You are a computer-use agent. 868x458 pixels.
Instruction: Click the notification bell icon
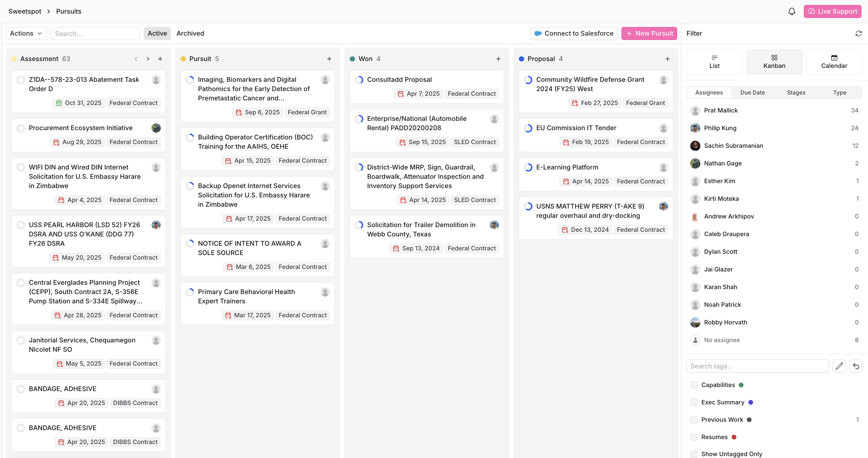coord(791,11)
